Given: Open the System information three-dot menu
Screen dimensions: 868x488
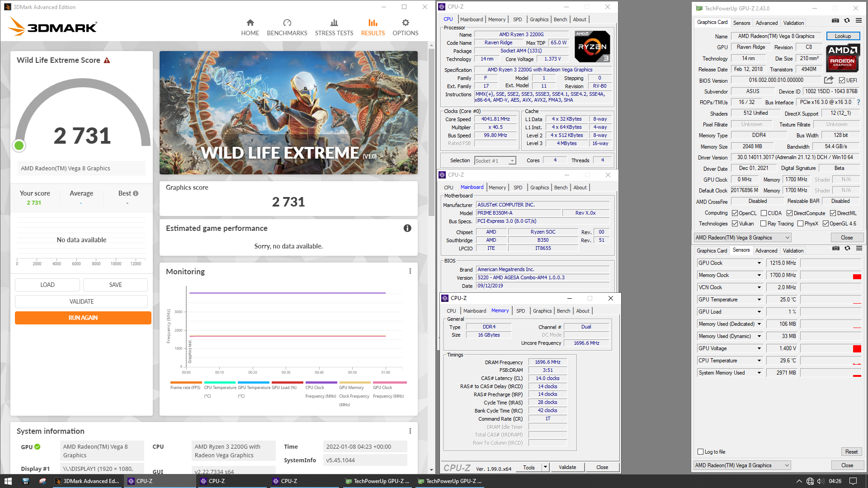Looking at the screenshot, I should 410,431.
